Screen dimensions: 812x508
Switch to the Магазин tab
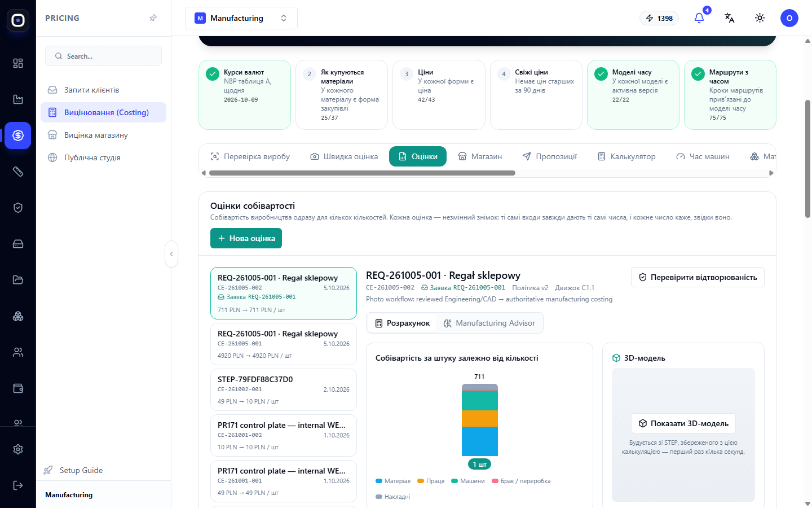(480, 156)
